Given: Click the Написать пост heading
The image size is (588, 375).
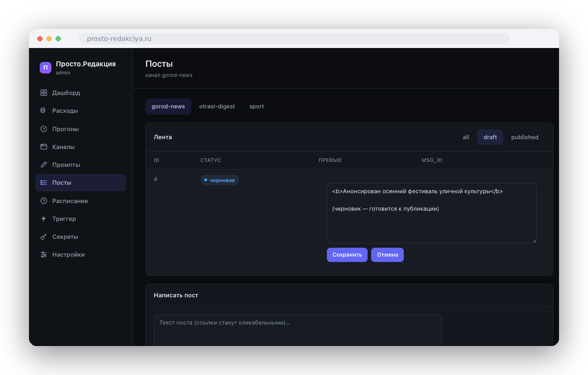Looking at the screenshot, I should 176,295.
